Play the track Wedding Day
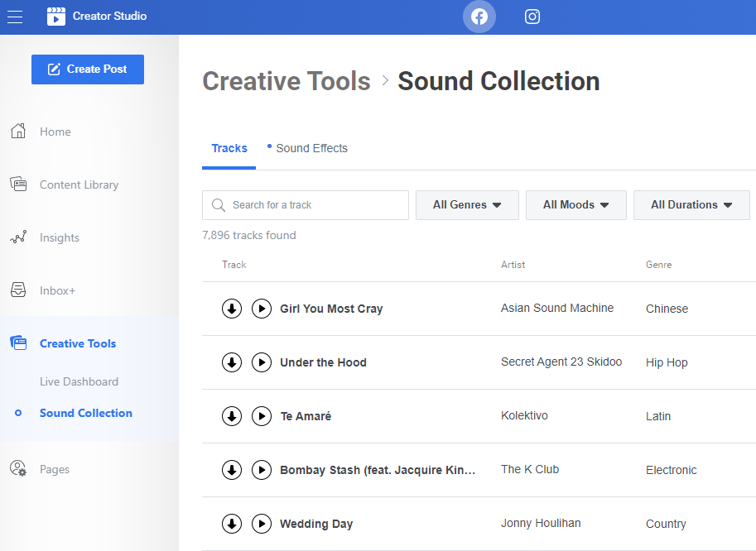756x551 pixels. [262, 523]
